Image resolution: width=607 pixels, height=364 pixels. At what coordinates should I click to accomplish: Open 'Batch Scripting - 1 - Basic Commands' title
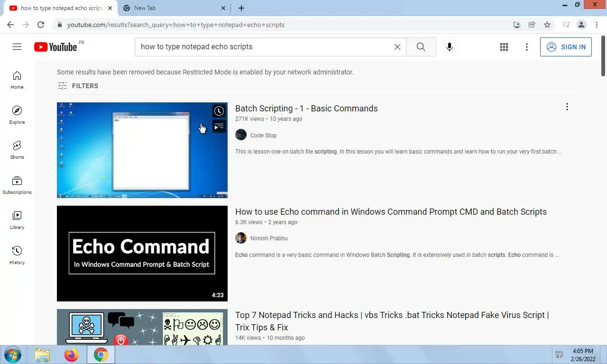point(306,109)
